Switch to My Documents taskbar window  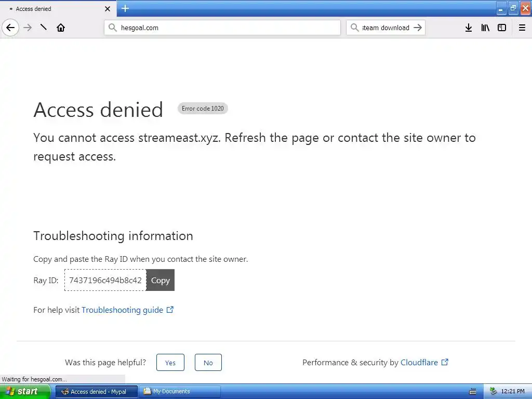[180, 392]
